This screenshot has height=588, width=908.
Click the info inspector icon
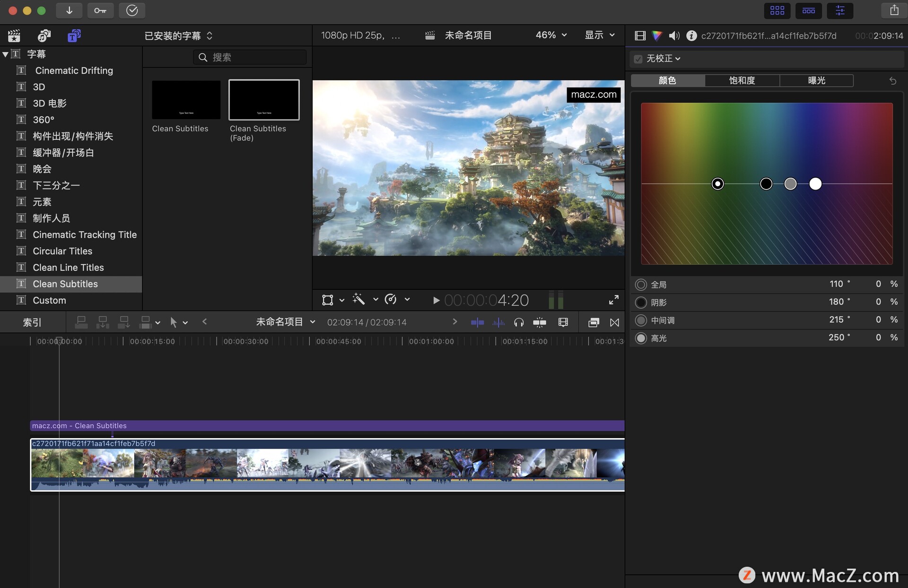click(691, 35)
